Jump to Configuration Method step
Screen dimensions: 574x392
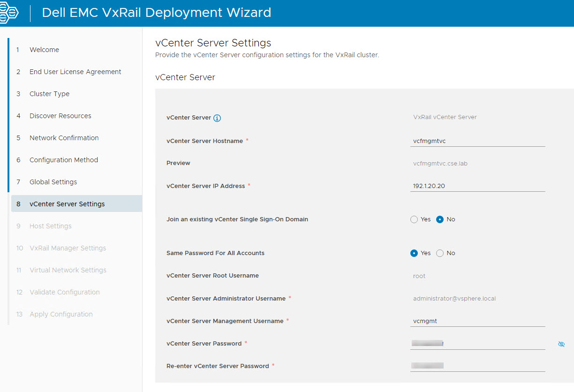pyautogui.click(x=63, y=160)
